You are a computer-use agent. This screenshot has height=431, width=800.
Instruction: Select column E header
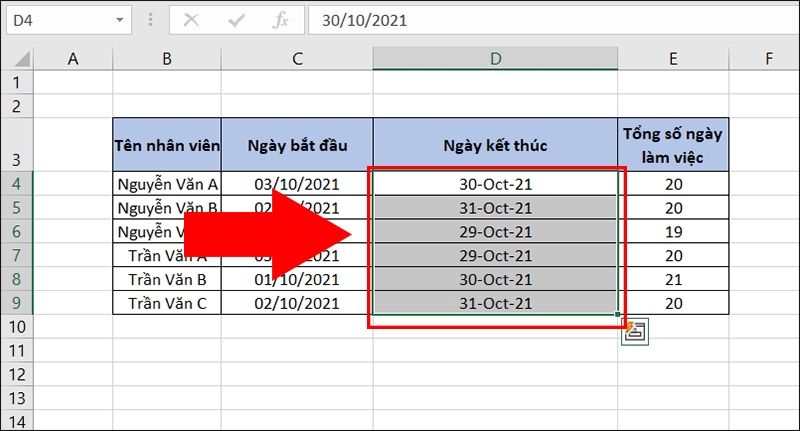click(673, 59)
